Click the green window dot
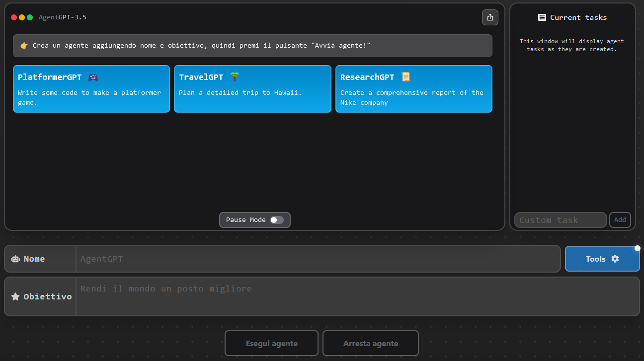The height and width of the screenshot is (361, 644). [x=30, y=17]
